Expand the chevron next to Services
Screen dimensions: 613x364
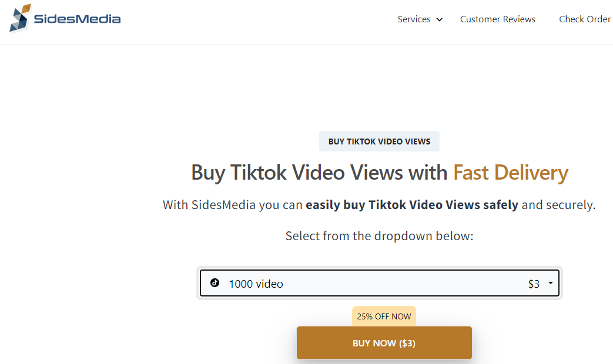pos(440,19)
